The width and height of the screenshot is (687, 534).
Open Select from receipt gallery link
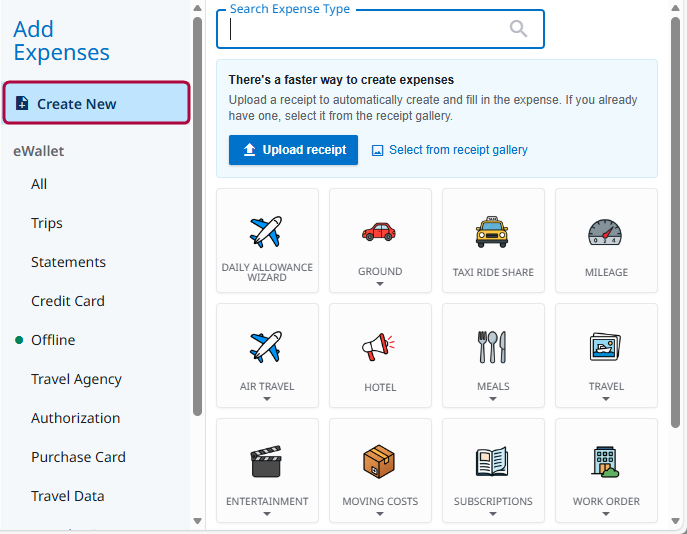(x=457, y=150)
